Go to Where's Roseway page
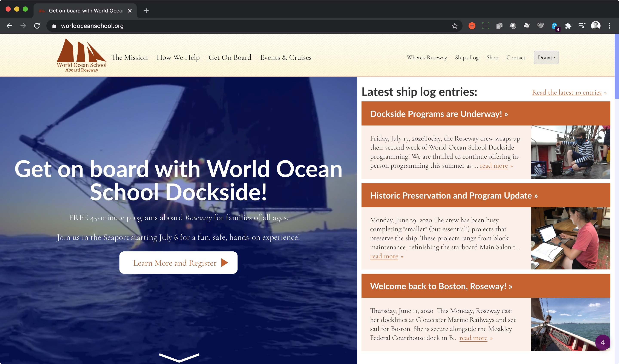The width and height of the screenshot is (619, 364). pos(427,57)
